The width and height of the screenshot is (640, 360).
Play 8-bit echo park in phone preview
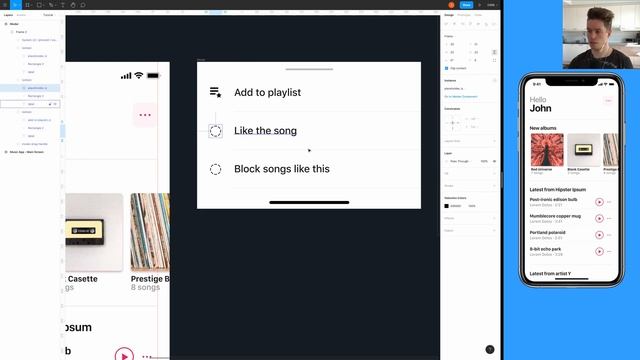click(x=599, y=251)
